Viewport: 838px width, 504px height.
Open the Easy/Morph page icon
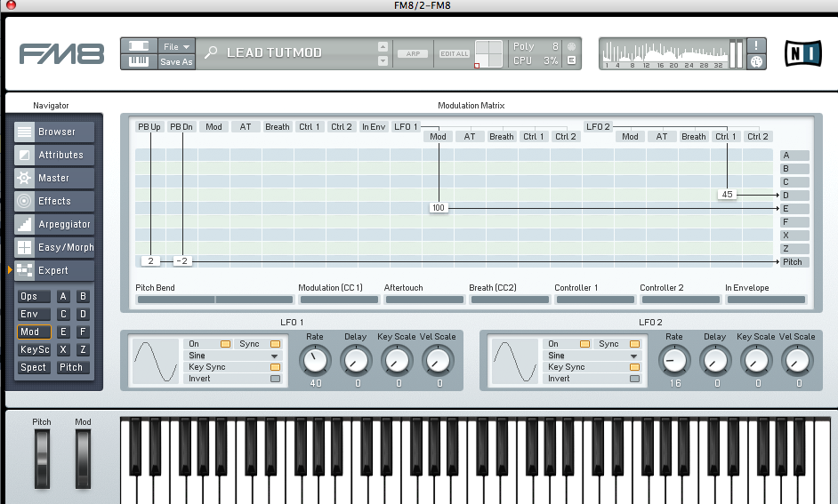[24, 247]
